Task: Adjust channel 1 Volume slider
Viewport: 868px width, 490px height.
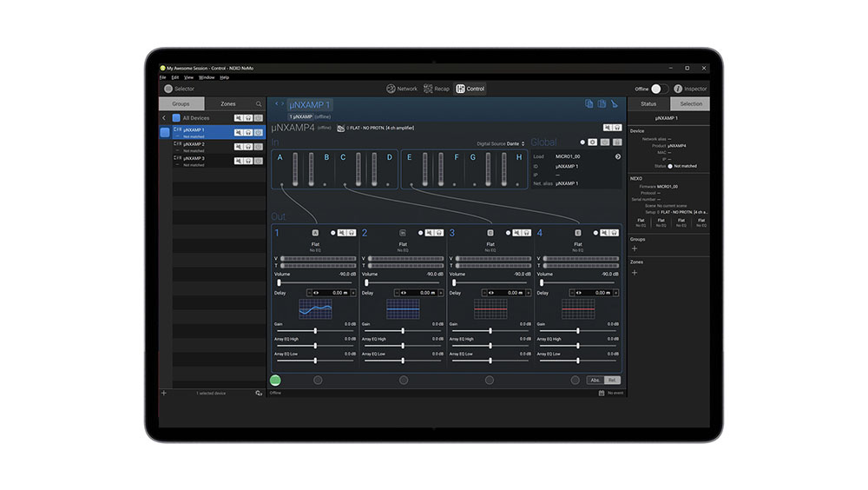Action: point(316,282)
